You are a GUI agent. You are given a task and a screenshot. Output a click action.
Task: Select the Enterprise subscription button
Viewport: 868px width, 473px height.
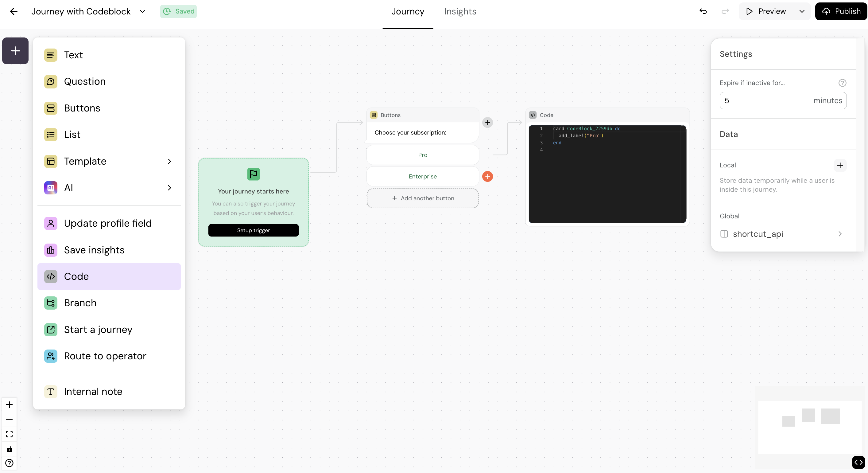pyautogui.click(x=423, y=177)
